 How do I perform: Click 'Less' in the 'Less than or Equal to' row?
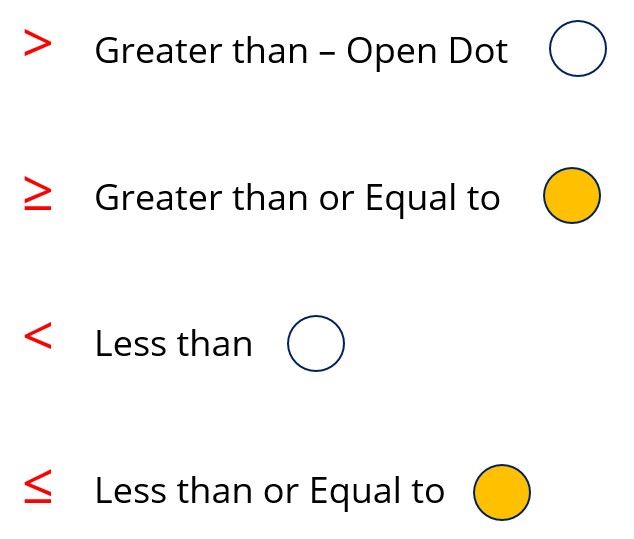[x=131, y=490]
